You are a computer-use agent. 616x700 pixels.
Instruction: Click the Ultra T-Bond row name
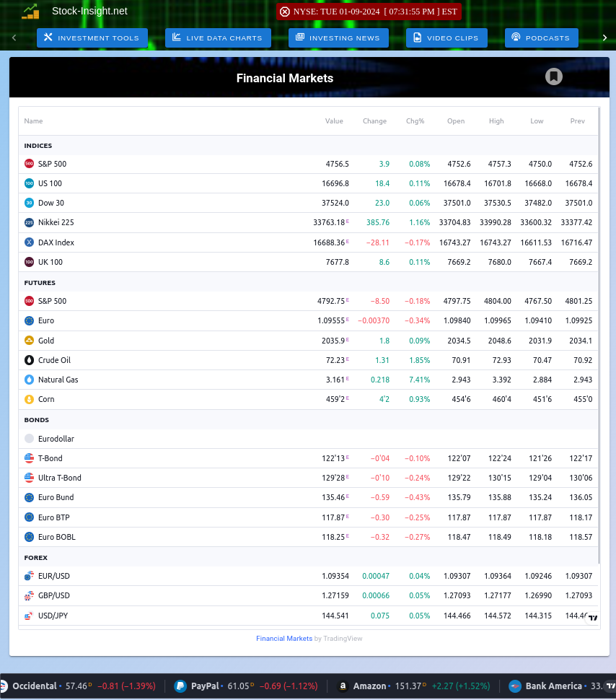(60, 478)
